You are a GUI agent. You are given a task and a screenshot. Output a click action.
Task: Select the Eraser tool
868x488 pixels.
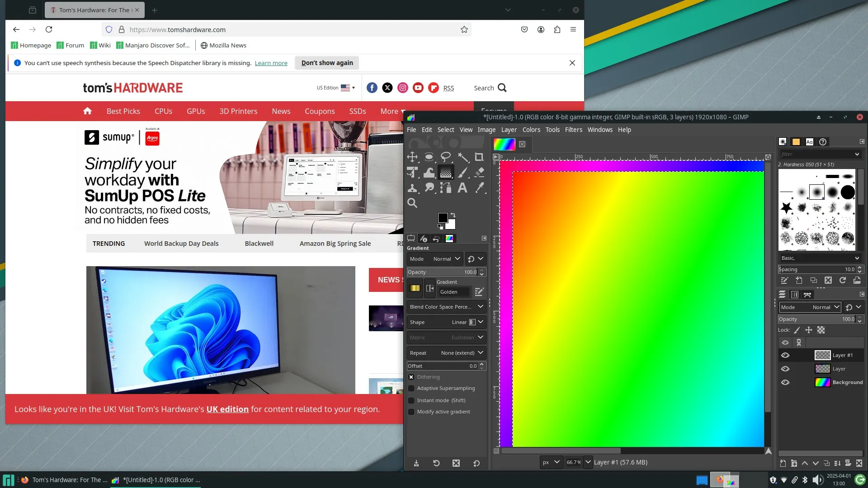479,173
